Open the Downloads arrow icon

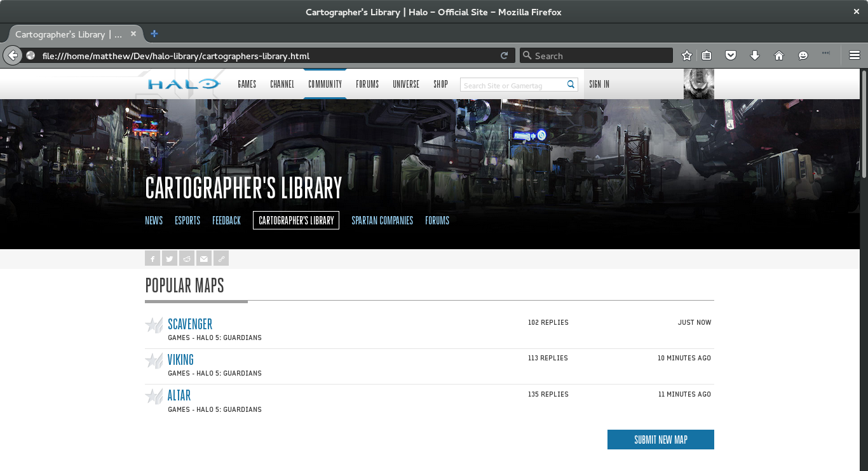click(755, 56)
